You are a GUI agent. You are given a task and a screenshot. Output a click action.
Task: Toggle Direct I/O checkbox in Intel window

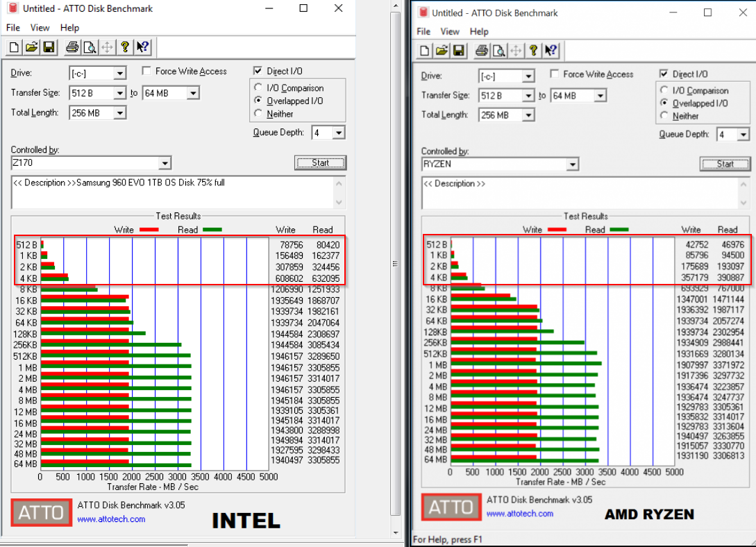point(258,71)
